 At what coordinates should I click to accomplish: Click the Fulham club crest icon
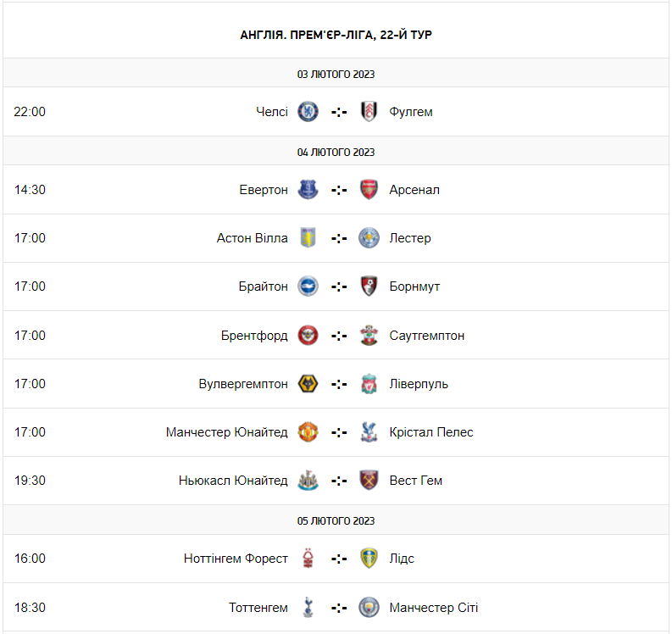(369, 112)
